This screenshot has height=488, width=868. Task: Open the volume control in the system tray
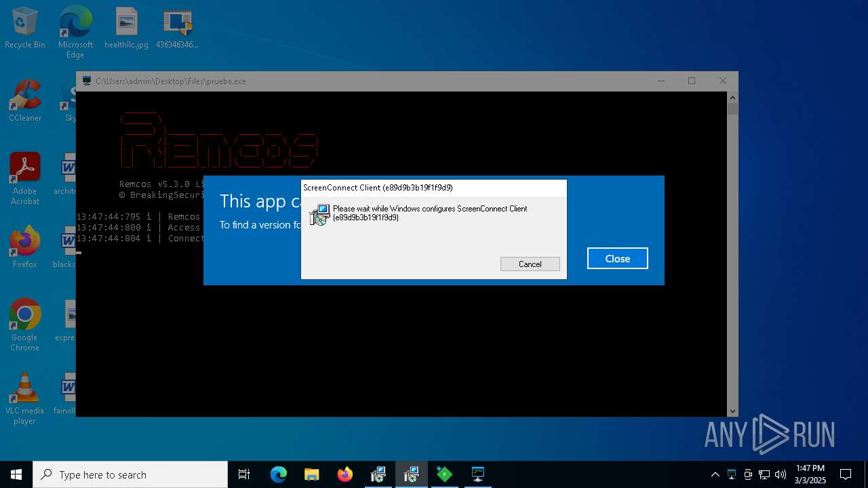781,474
